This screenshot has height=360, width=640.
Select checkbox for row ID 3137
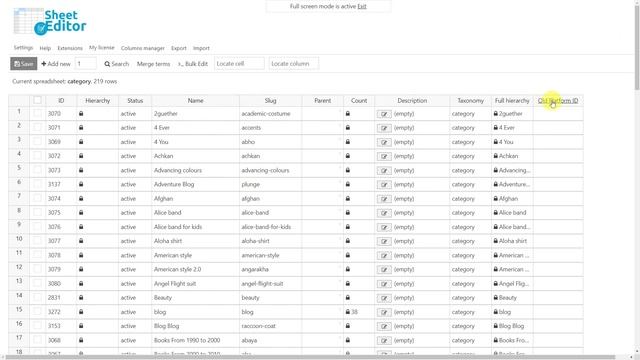37,184
